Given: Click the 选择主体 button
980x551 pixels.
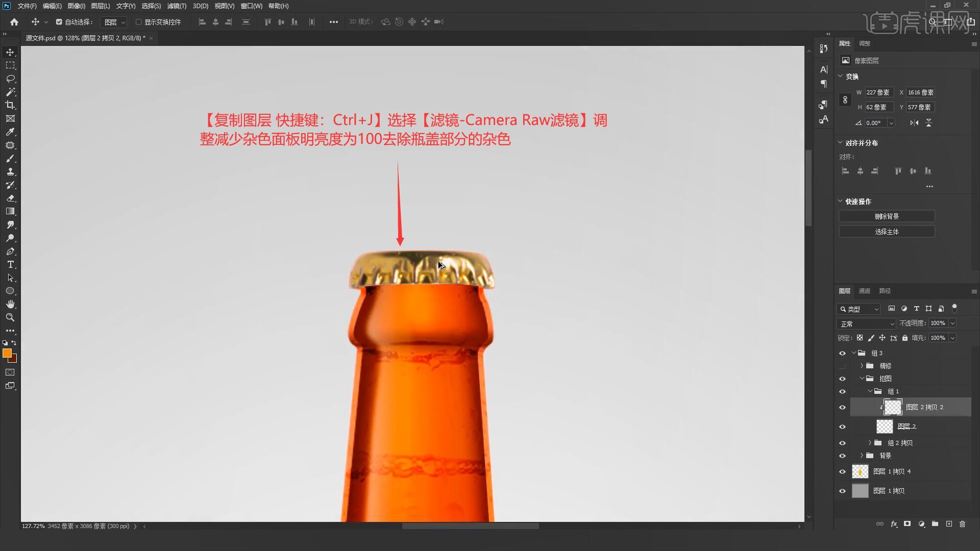Looking at the screenshot, I should [887, 232].
